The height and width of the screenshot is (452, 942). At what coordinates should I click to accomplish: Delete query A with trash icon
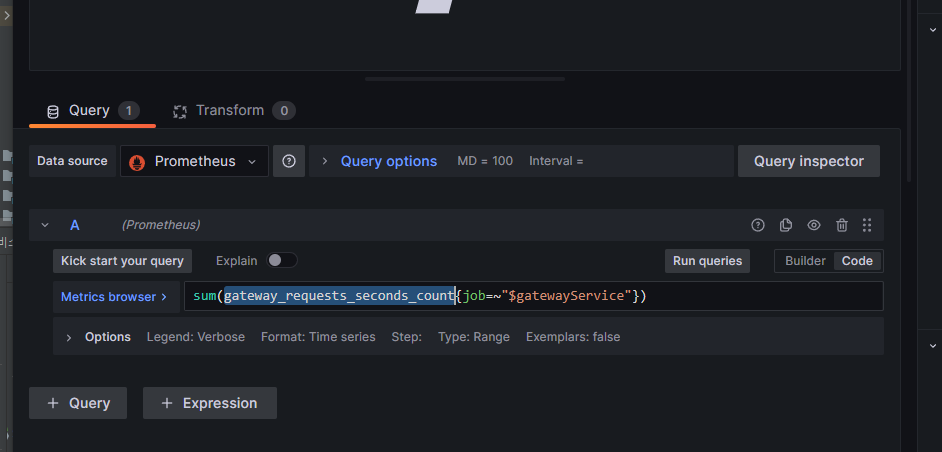(x=842, y=225)
